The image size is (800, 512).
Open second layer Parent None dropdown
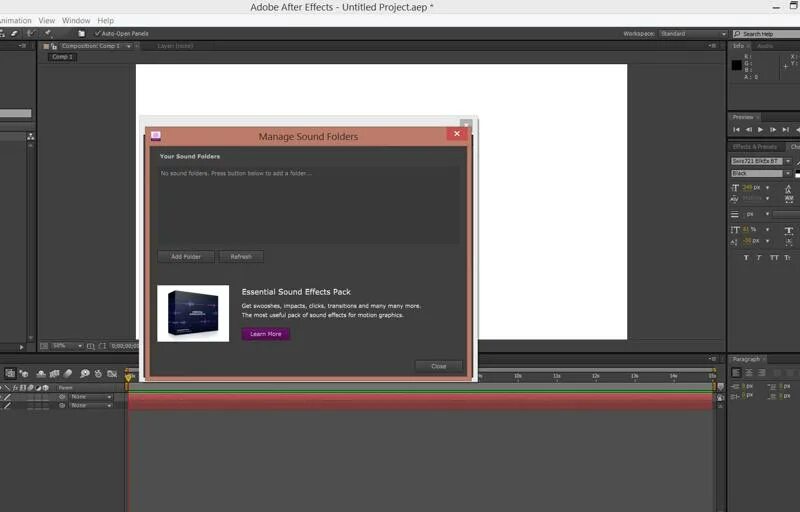point(91,405)
